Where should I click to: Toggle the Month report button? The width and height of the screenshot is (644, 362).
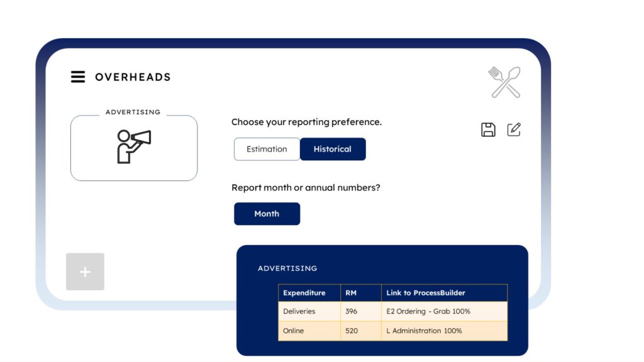(x=267, y=214)
